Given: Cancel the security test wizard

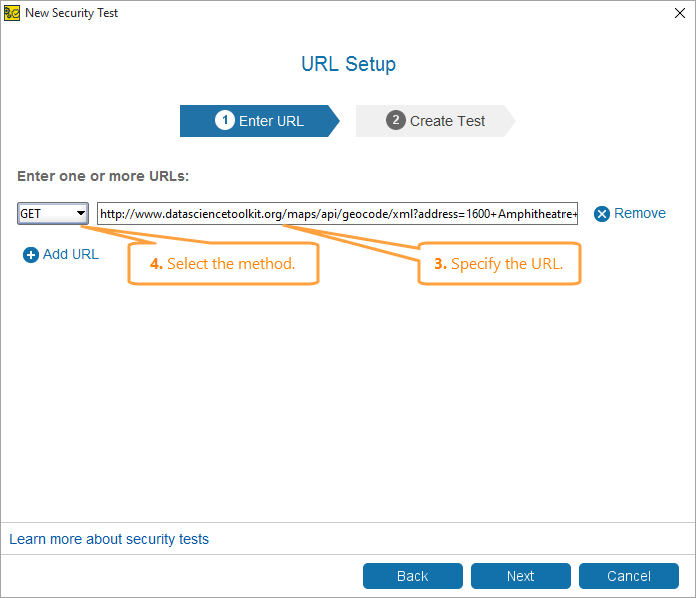Looking at the screenshot, I should [x=629, y=576].
